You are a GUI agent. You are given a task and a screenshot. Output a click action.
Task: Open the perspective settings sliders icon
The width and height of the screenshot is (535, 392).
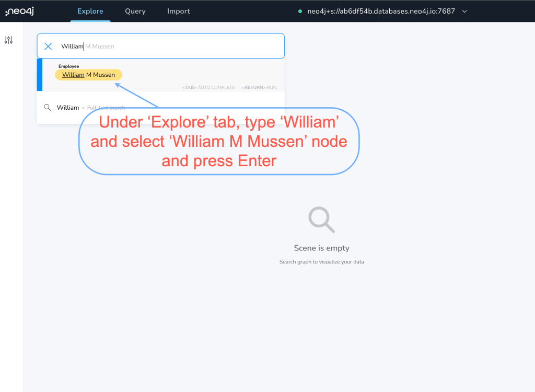click(8, 40)
